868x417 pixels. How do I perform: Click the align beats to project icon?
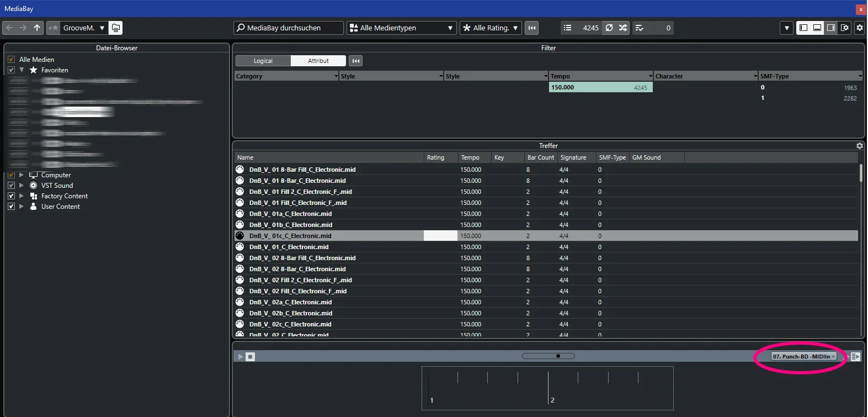[x=855, y=357]
